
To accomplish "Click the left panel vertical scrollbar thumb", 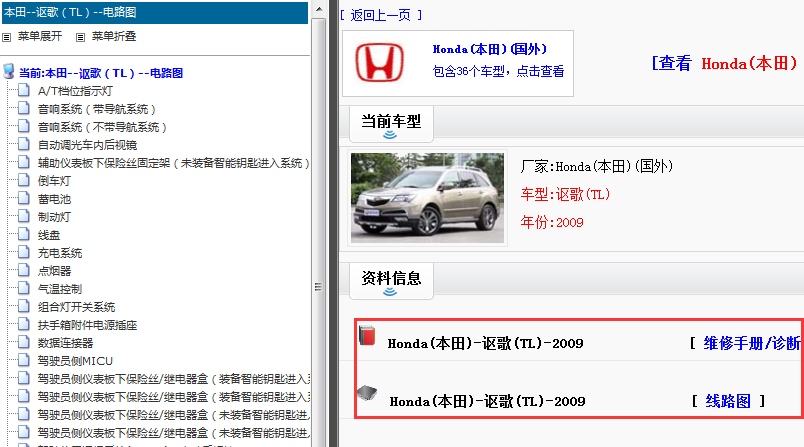I will (x=318, y=287).
